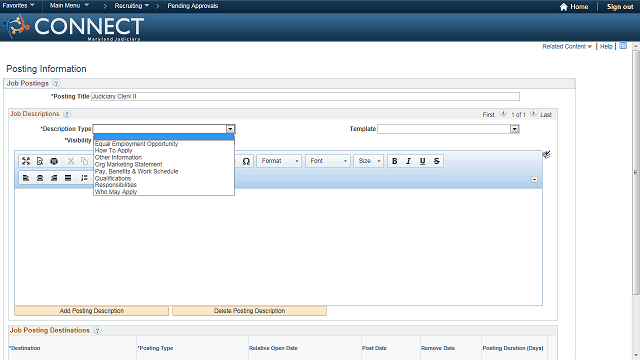This screenshot has height=360, width=640.
Task: Collapse the editor toolbar
Action: coord(534,180)
